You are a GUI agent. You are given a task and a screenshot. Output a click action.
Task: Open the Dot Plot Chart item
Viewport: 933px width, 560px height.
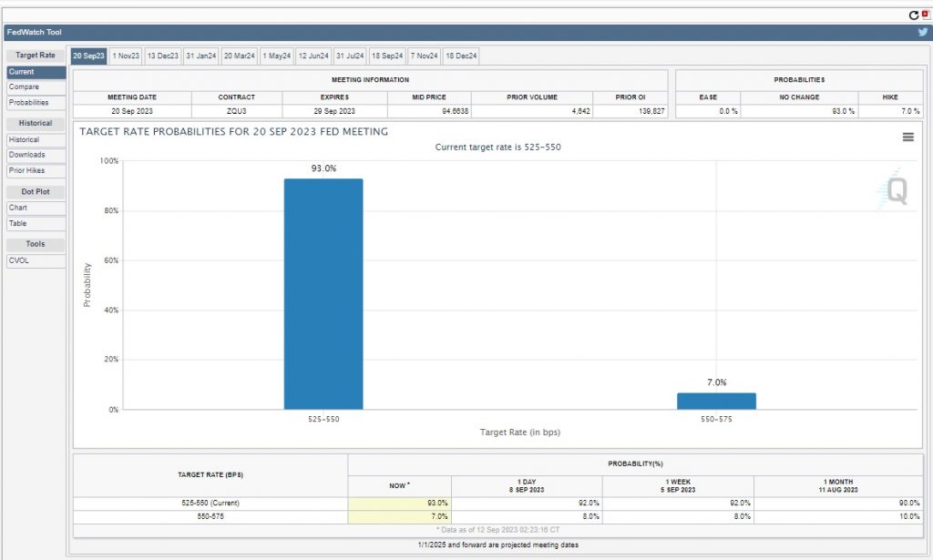pos(36,208)
